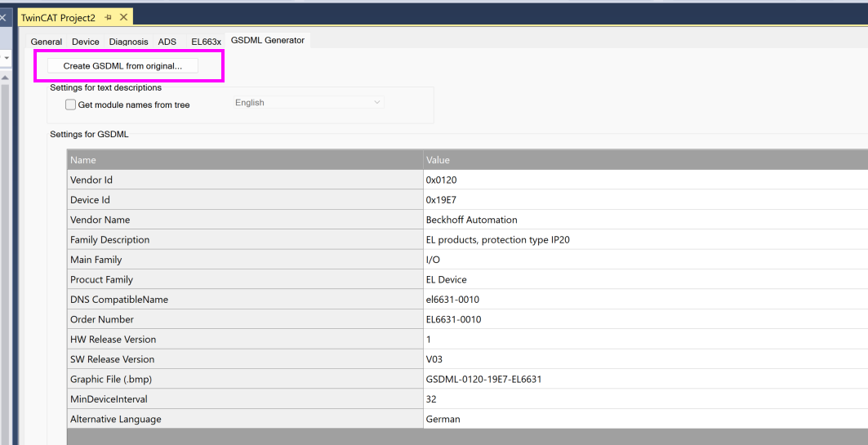868x445 pixels.
Task: Select the SW Release Version label
Action: (x=245, y=359)
